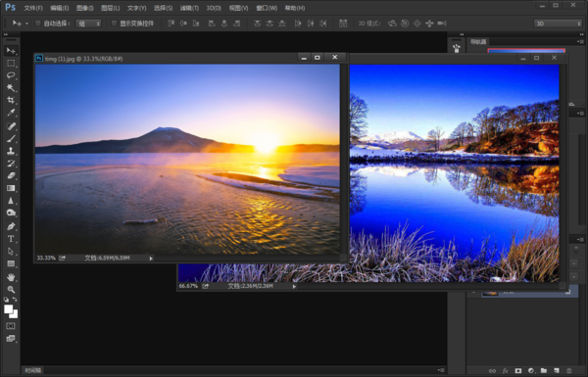Click the link layers icon
Viewport: 588px width, 377px height.
tap(492, 370)
